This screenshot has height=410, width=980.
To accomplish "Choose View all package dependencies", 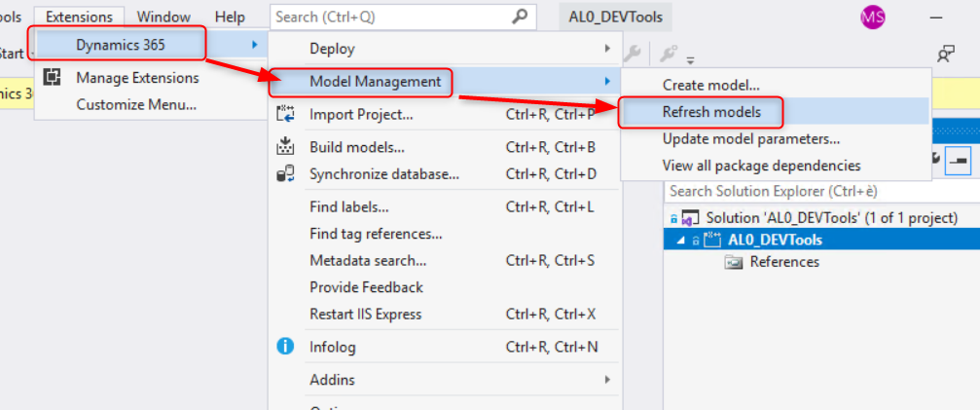I will [x=775, y=167].
